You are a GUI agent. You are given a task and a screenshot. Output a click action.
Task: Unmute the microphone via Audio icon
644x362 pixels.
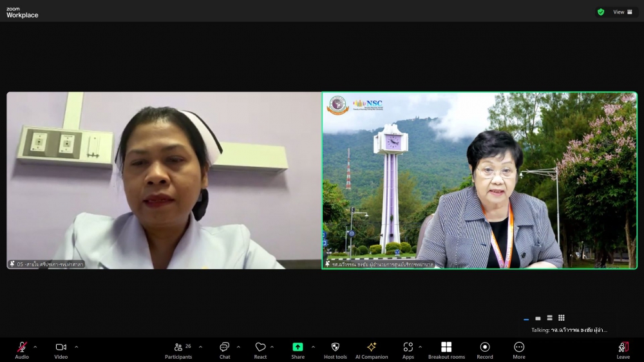22,347
